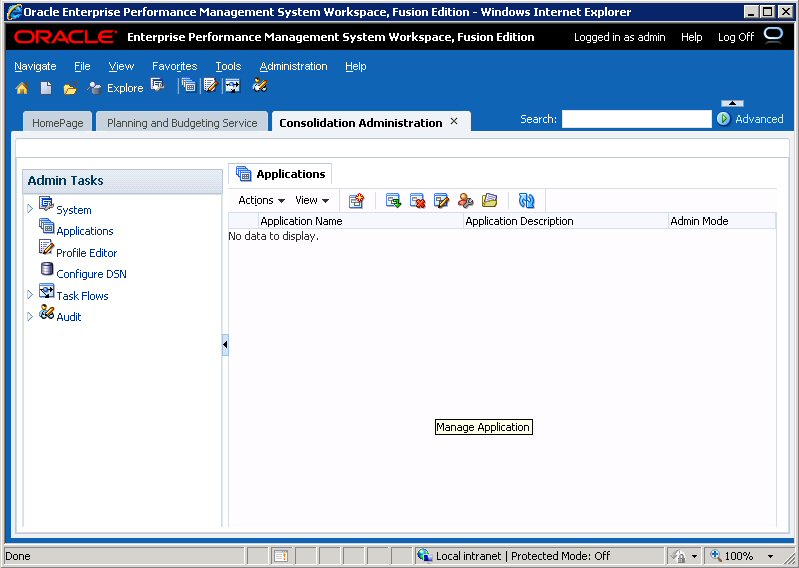Click the stacked-windows Applications icon in top toolbar
The width and height of the screenshot is (799, 568).
click(189, 86)
